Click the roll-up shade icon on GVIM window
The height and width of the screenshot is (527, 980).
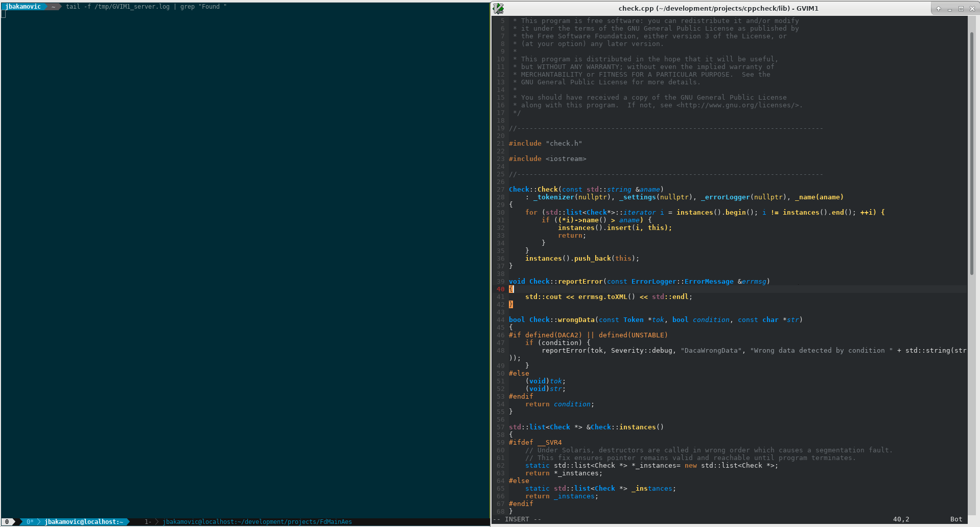coord(938,8)
